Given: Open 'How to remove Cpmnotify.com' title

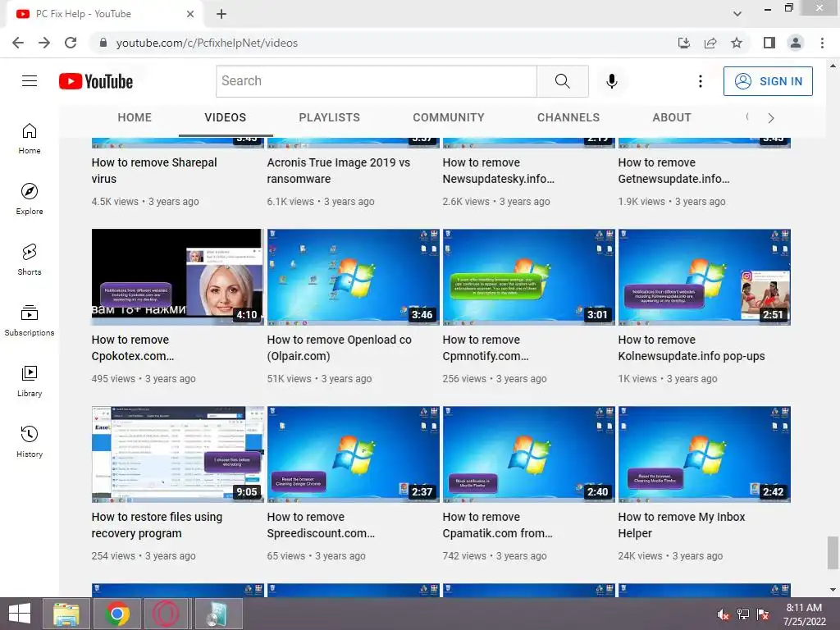Looking at the screenshot, I should [486, 348].
